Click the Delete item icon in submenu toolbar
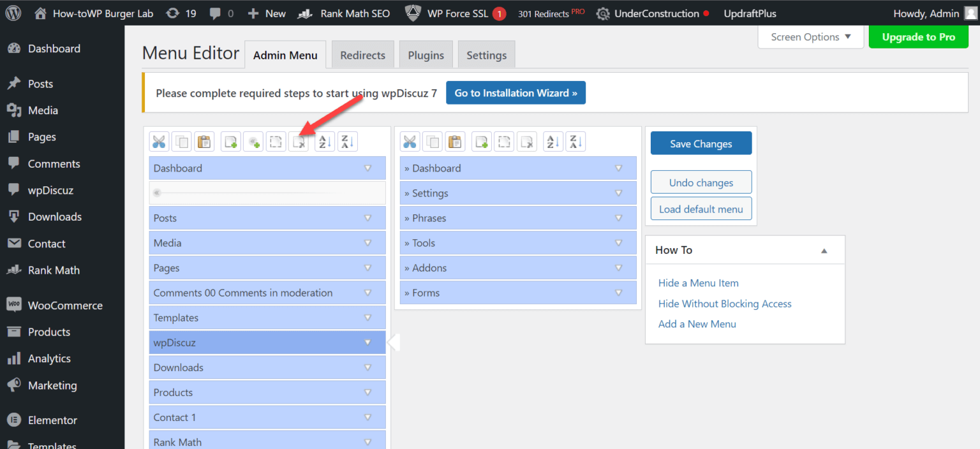Viewport: 980px width, 449px height. click(526, 141)
